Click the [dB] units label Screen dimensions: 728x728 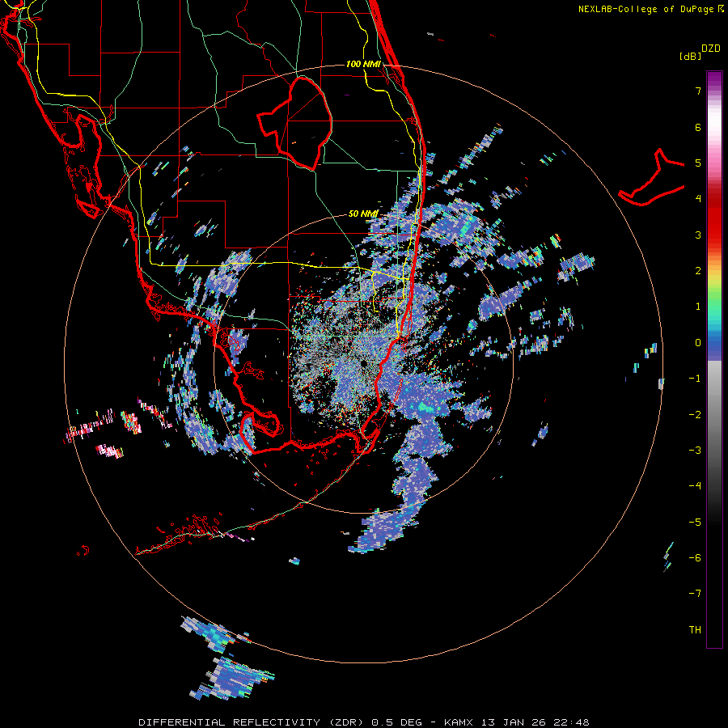coord(691,56)
